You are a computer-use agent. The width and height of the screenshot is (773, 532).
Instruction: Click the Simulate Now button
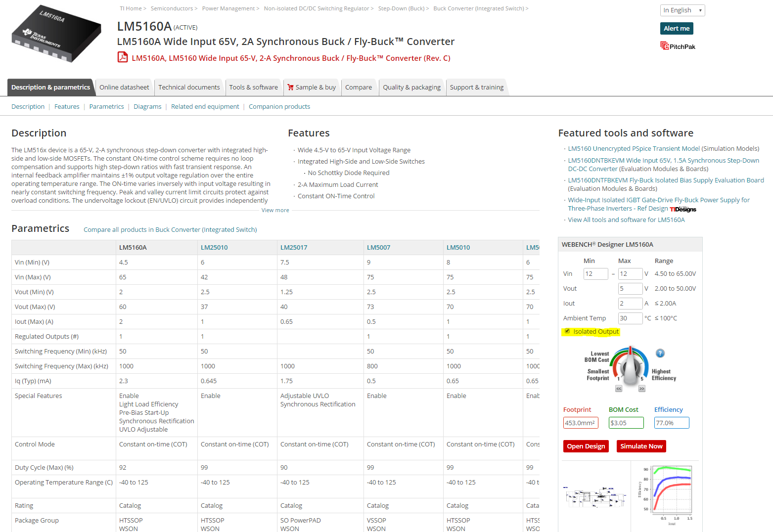pos(641,446)
